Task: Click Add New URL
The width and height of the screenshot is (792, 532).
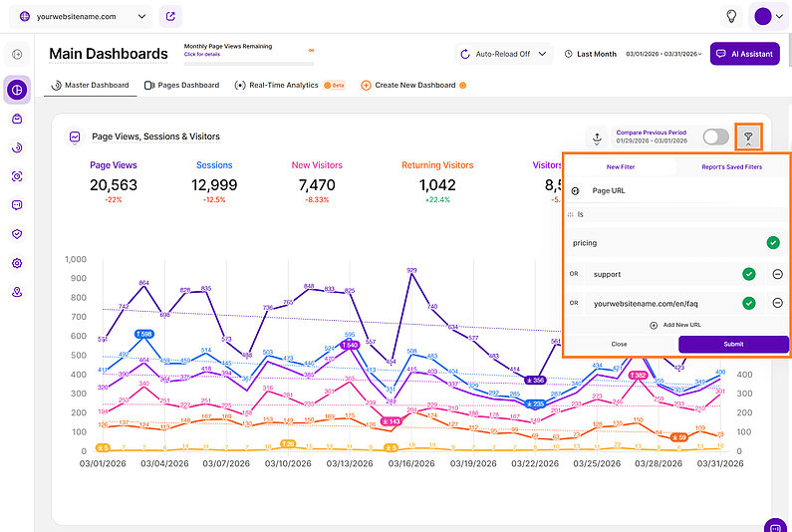Action: [675, 325]
